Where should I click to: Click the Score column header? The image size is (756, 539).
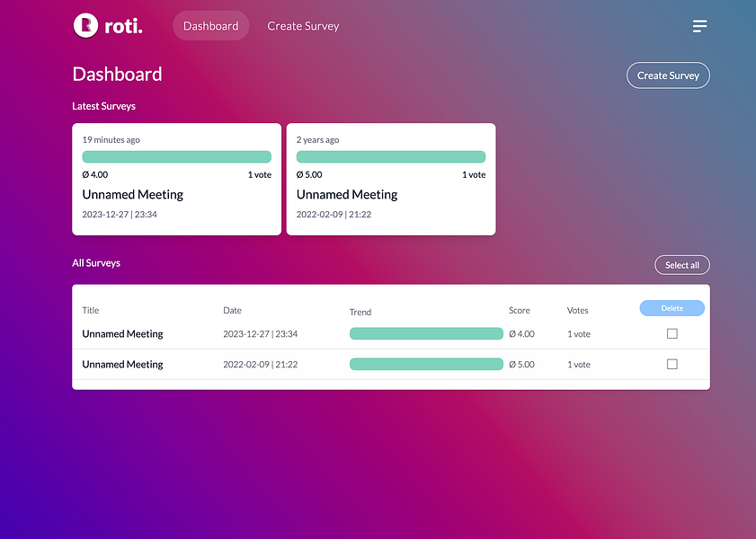tap(519, 310)
